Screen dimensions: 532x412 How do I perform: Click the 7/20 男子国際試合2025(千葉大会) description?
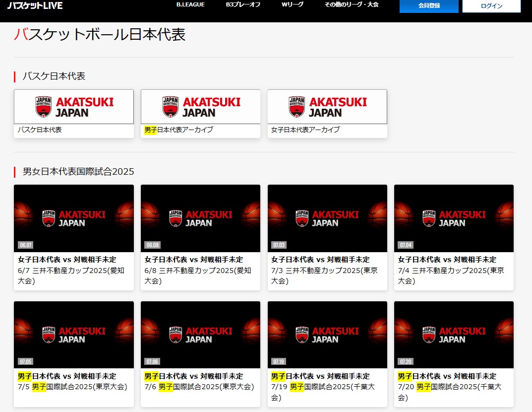pos(450,392)
